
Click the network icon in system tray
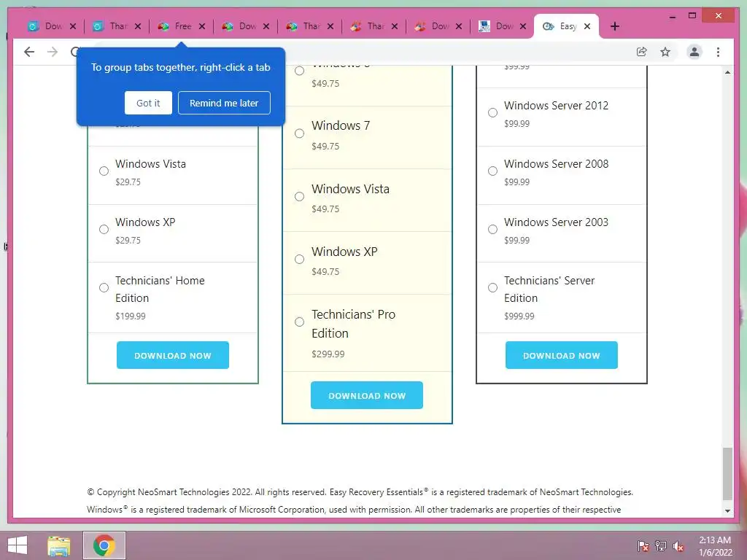coord(661,545)
